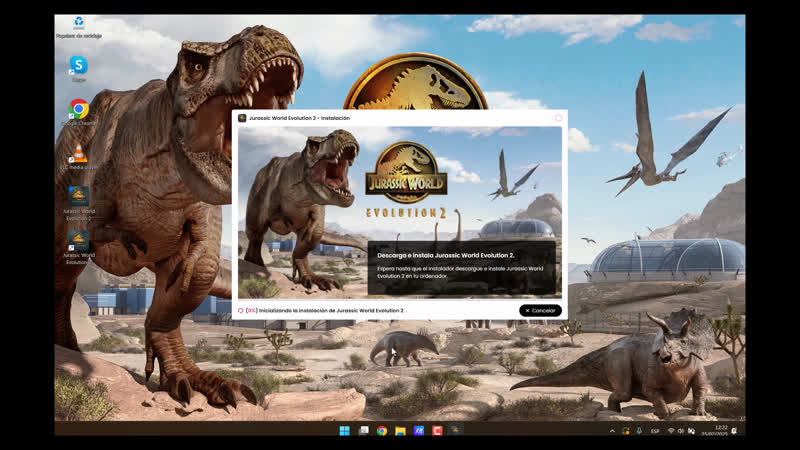Open the notifications bell in the tray
The image size is (800, 450).
(734, 431)
